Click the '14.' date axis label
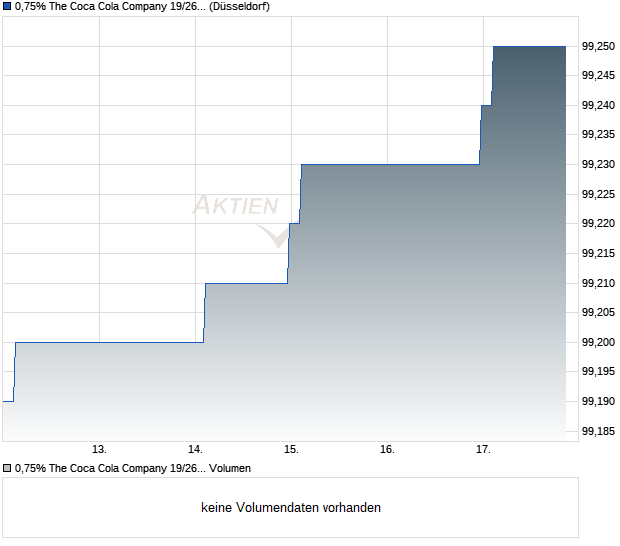Screen dimensions: 620x546 pyautogui.click(x=195, y=450)
